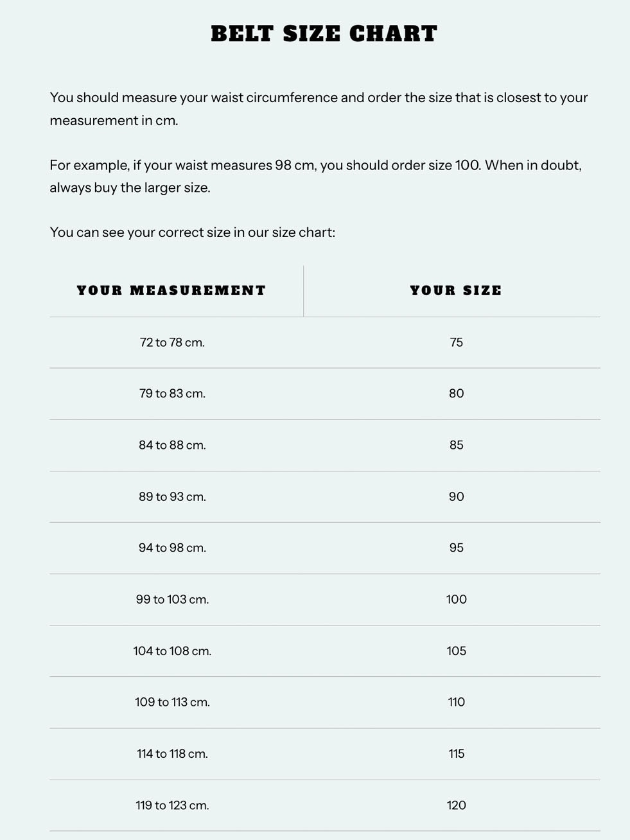Screen dimensions: 630x840
Task: Select the size 75 cell
Action: point(456,342)
